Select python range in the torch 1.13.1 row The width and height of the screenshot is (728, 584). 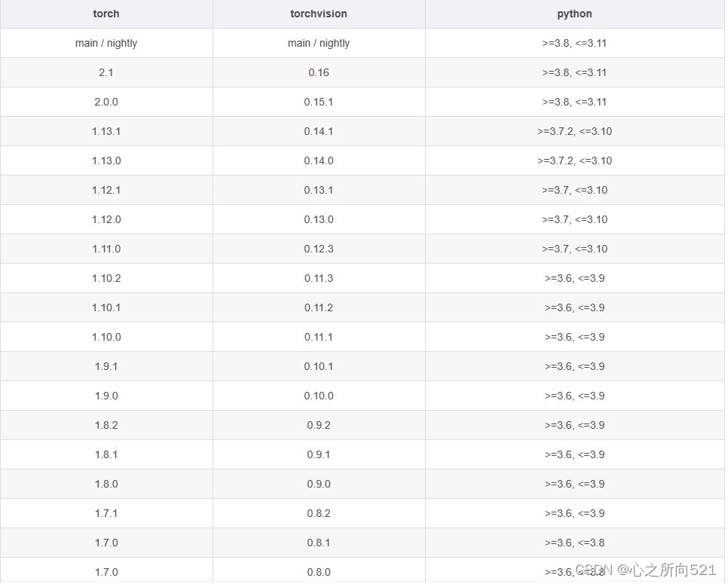(x=575, y=131)
